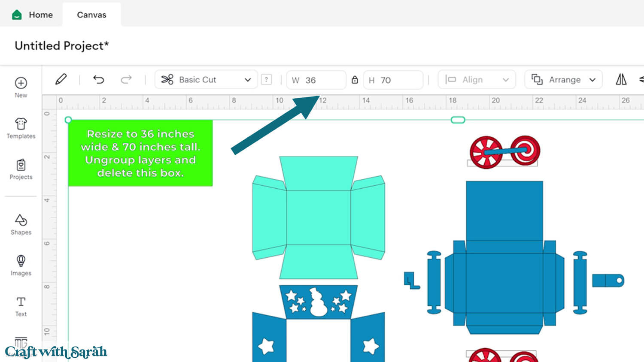This screenshot has width=644, height=362.
Task: Select the red candy wheels at top
Action: coord(505,151)
